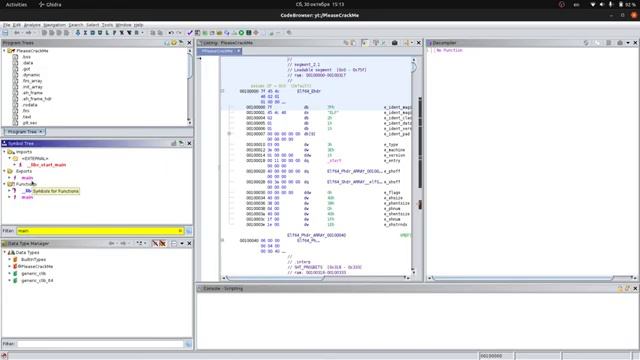Select the PleaseCrackMe listing tab

tap(219, 51)
